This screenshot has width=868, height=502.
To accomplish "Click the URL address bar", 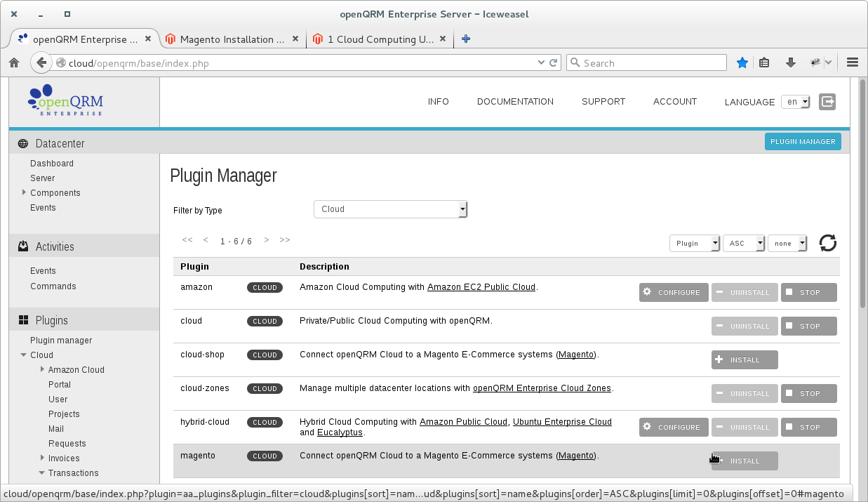I will coord(302,62).
